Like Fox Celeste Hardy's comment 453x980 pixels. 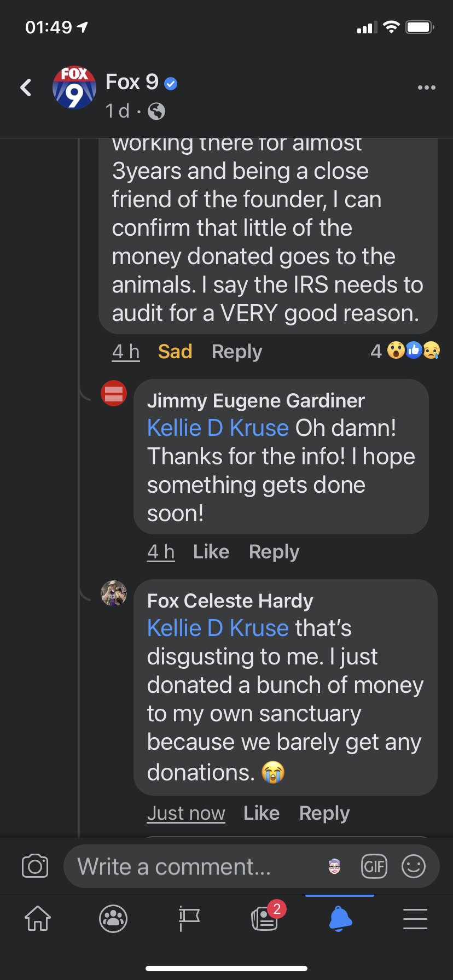(x=262, y=813)
